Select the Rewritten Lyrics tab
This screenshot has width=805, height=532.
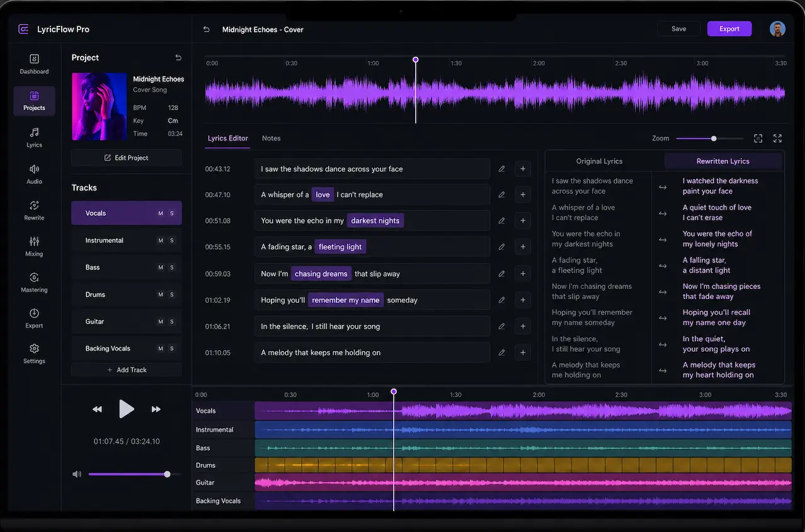point(723,161)
